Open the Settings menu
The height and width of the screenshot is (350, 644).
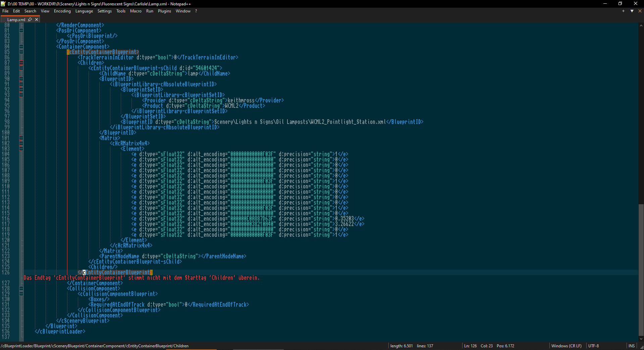tap(105, 11)
